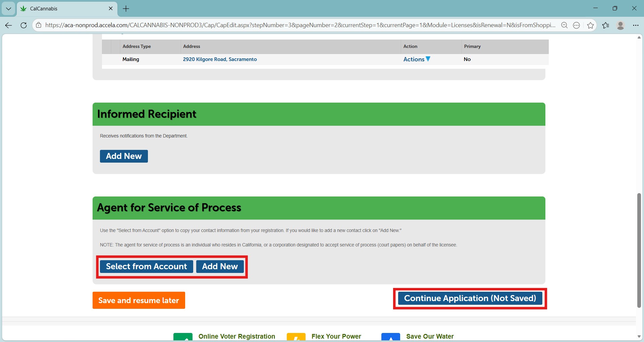This screenshot has width=644, height=342.
Task: Click the Agent for Service of Process heading
Action: (169, 208)
